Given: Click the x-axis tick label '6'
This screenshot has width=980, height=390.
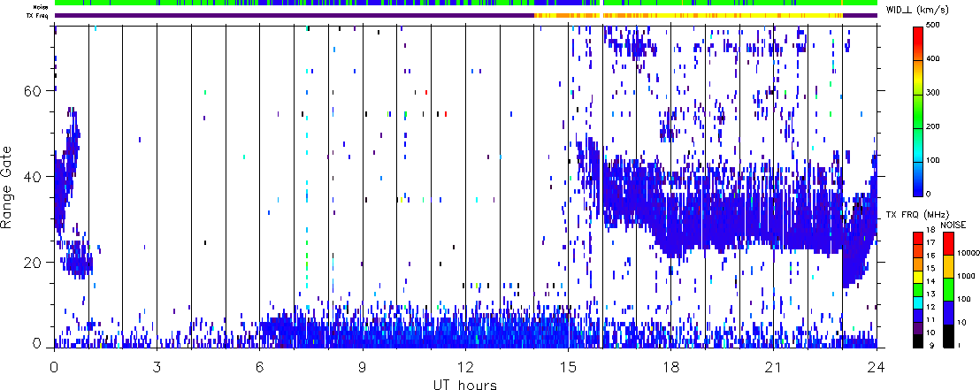Looking at the screenshot, I should (259, 367).
